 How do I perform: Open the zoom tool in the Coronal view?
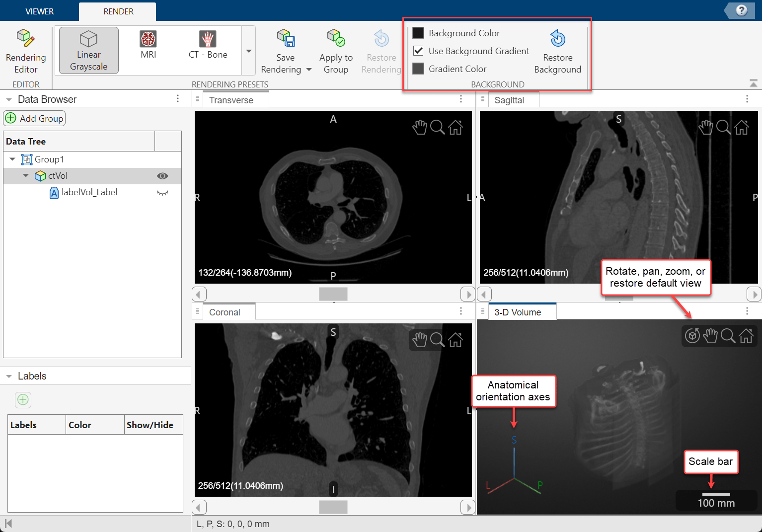click(438, 340)
